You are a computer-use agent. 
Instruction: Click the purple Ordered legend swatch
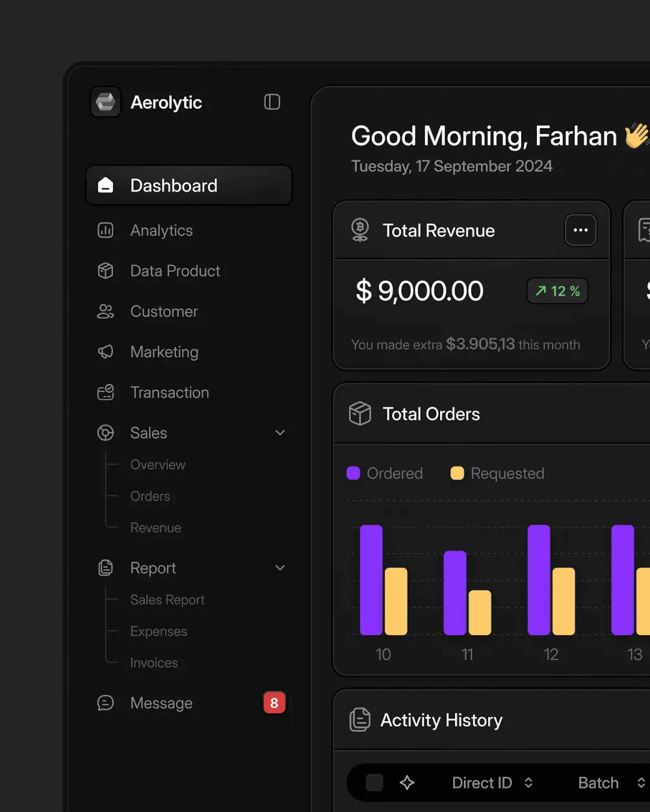[x=354, y=473]
